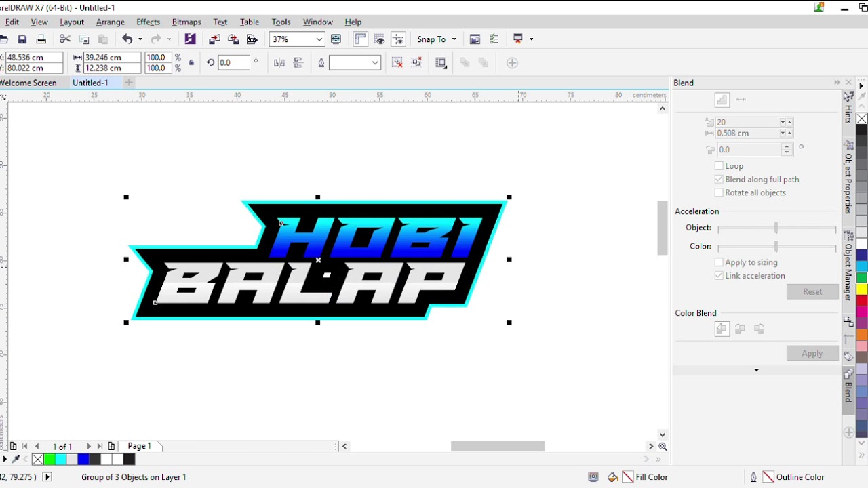Screen dimensions: 868x488
Task: Click the Export icon
Action: pyautogui.click(x=233, y=39)
